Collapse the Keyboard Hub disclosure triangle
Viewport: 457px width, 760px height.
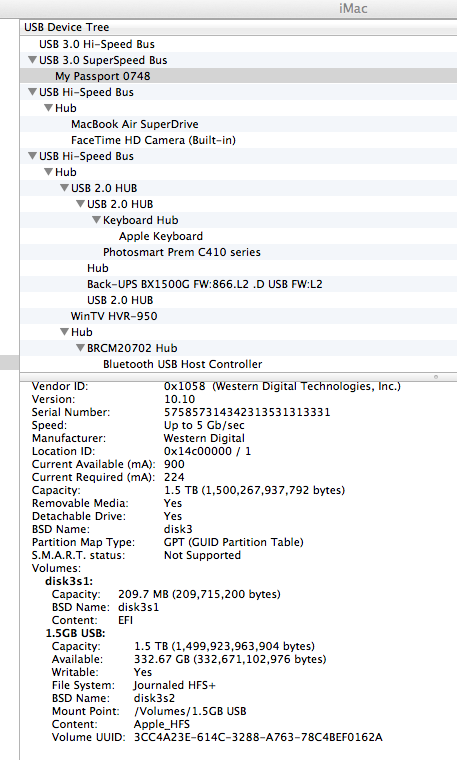[x=96, y=220]
